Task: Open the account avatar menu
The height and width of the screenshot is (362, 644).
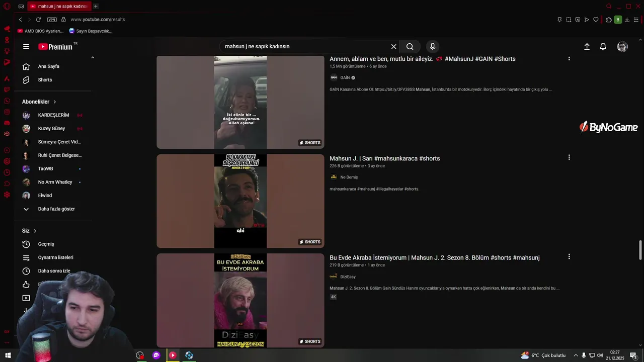Action: [x=622, y=46]
